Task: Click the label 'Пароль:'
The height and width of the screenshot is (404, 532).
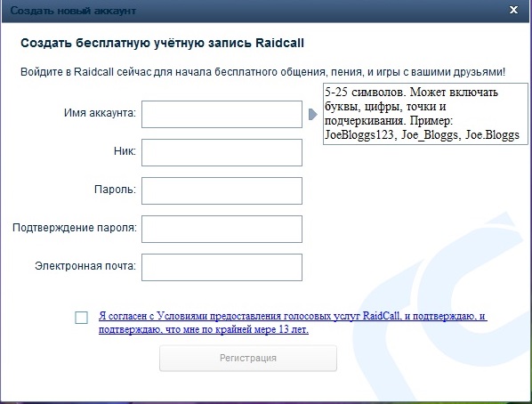Action: click(115, 190)
